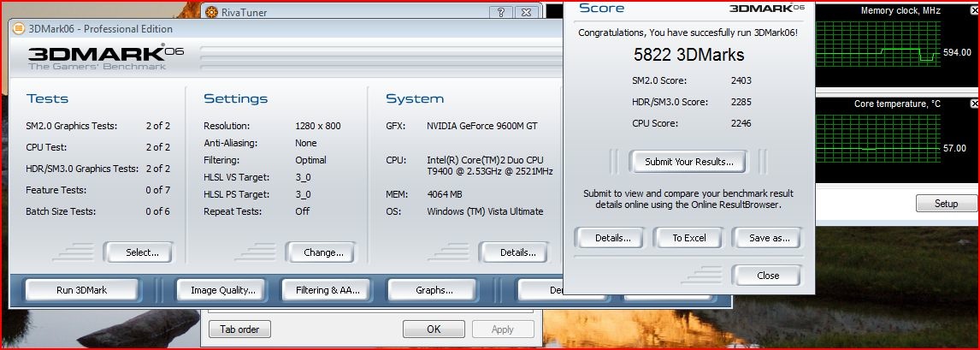The height and width of the screenshot is (350, 980).
Task: Click HDR/SM3.0 Graphics Tests 2 of 2
Action: pyautogui.click(x=157, y=168)
